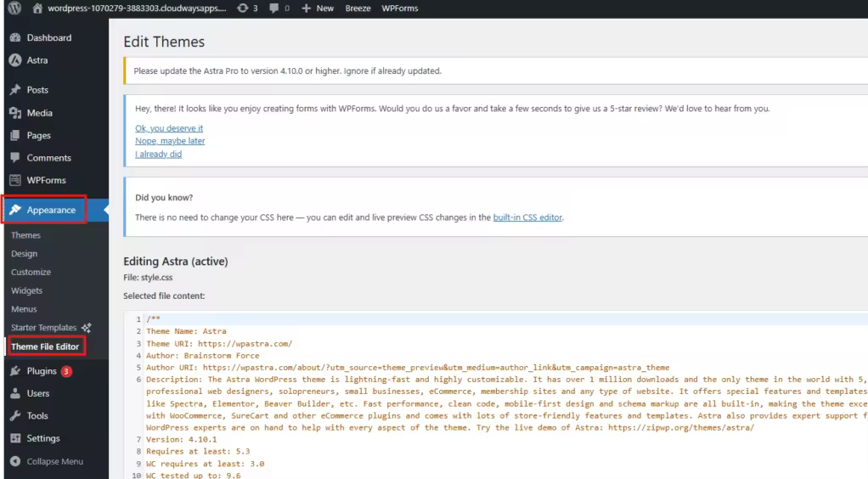
Task: Click the WPForms icon in sidebar
Action: pos(15,180)
